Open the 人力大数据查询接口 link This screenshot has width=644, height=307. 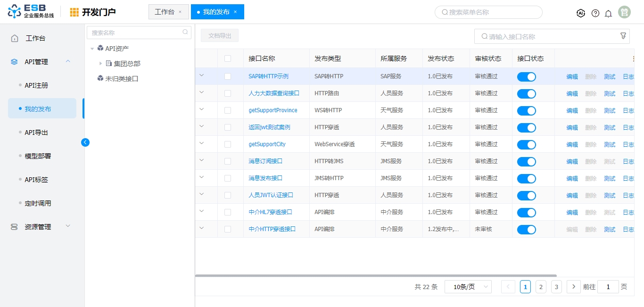click(274, 93)
